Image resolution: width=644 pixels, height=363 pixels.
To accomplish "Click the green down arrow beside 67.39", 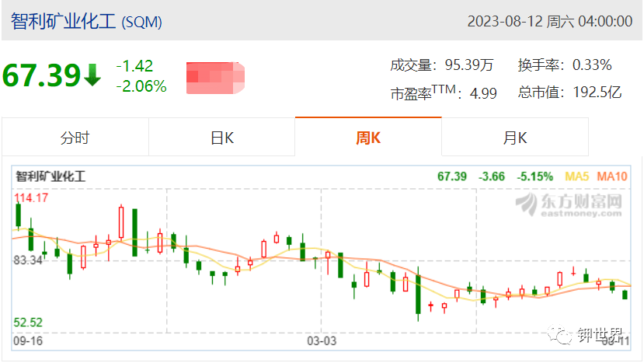I will (92, 75).
